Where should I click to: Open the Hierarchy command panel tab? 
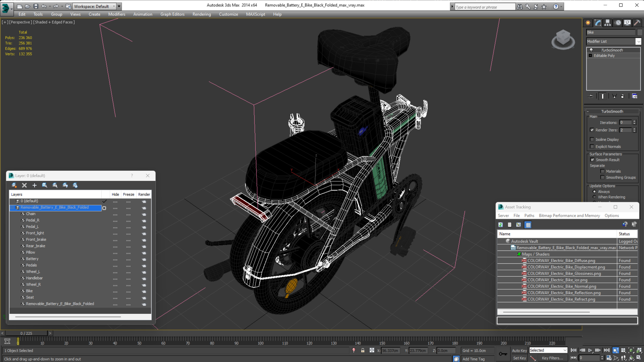click(607, 23)
